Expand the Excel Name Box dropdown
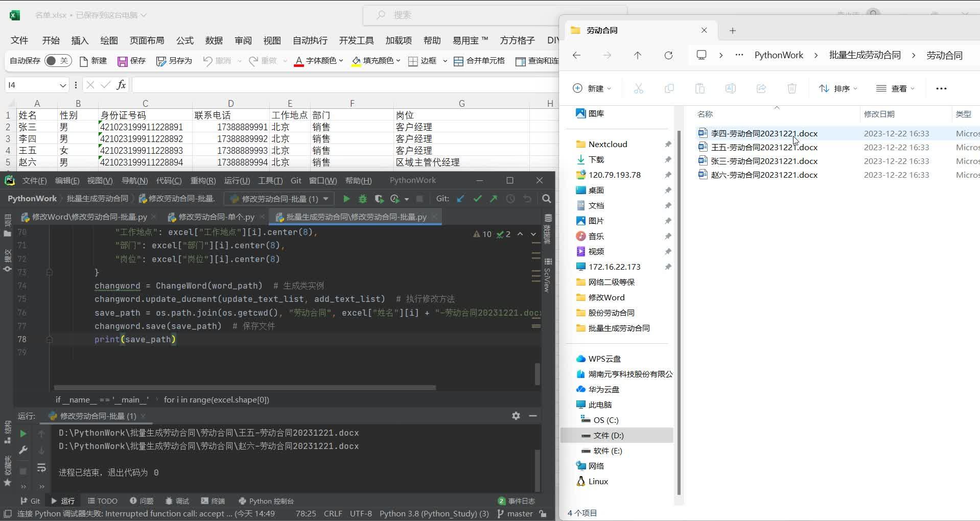Viewport: 980px width, 521px height. [62, 85]
